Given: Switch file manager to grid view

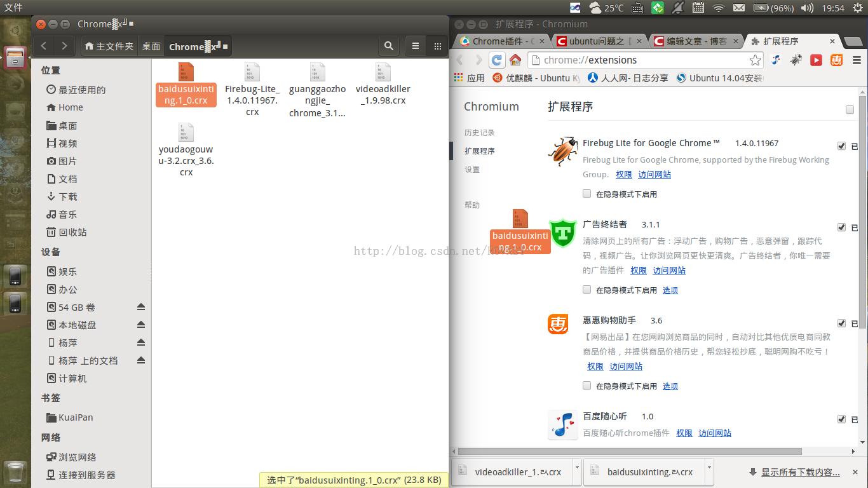Looking at the screenshot, I should pyautogui.click(x=437, y=46).
